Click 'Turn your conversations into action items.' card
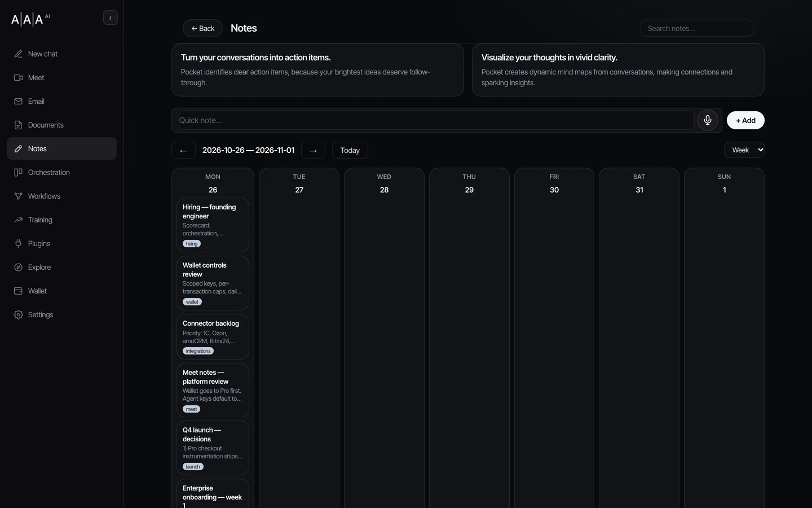Viewport: 812px width, 508px height. pos(317,70)
